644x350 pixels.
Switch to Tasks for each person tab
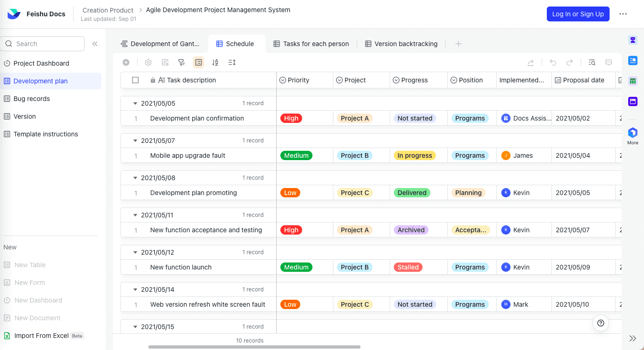(311, 44)
